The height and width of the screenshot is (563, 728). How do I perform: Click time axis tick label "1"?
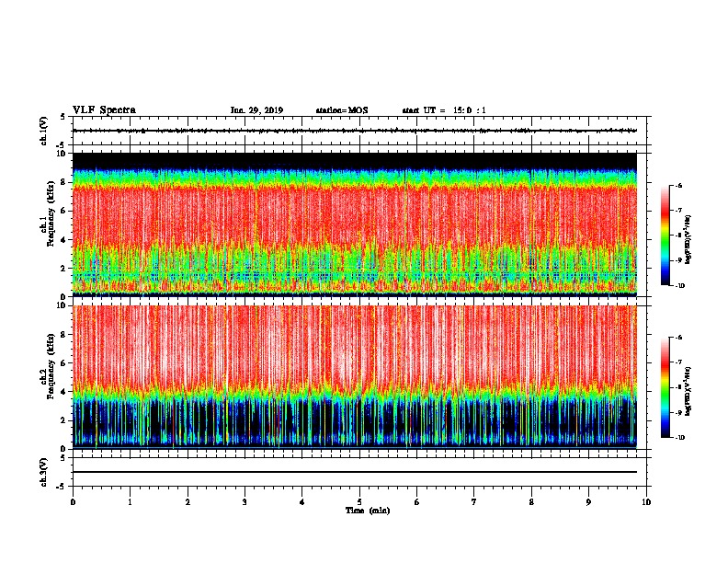click(x=130, y=502)
